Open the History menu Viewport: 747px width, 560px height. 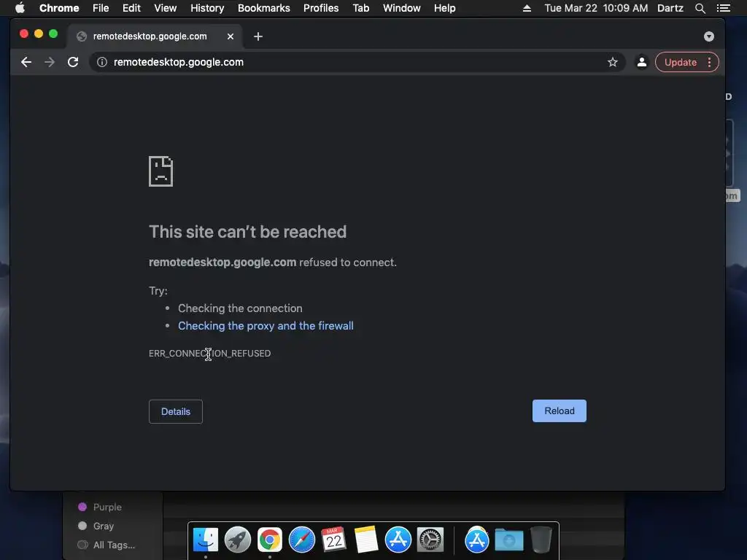tap(207, 8)
